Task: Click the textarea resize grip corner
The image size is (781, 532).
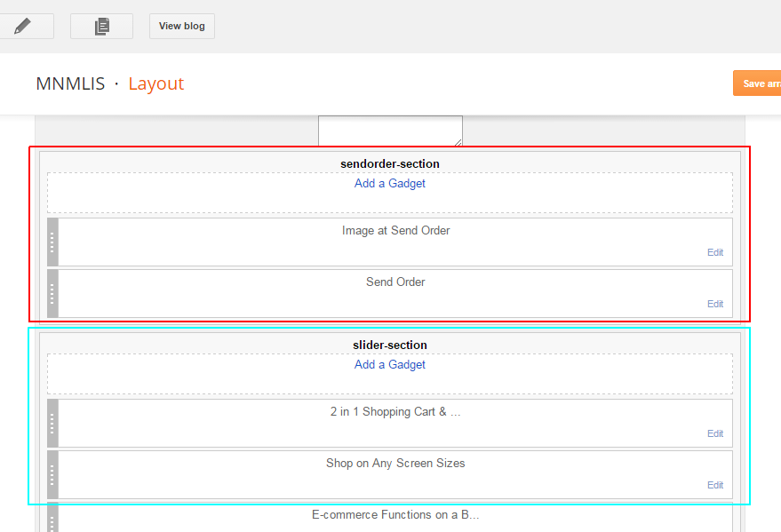Action: (458, 142)
